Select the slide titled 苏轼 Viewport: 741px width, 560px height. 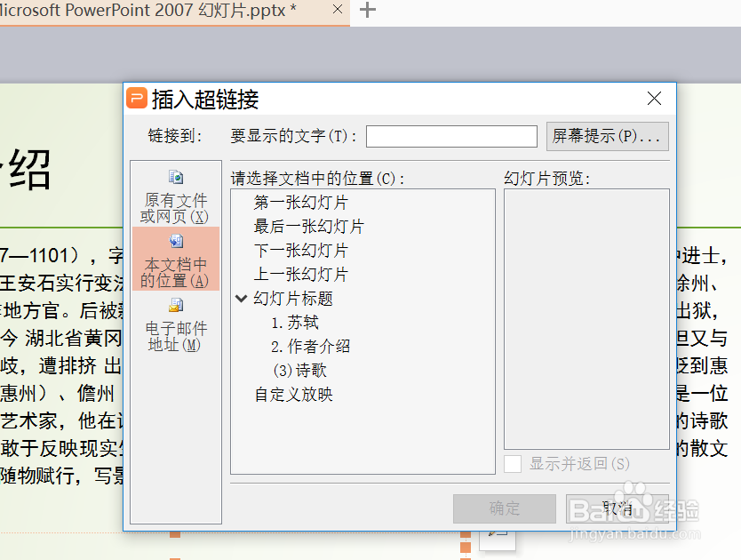pyautogui.click(x=299, y=322)
